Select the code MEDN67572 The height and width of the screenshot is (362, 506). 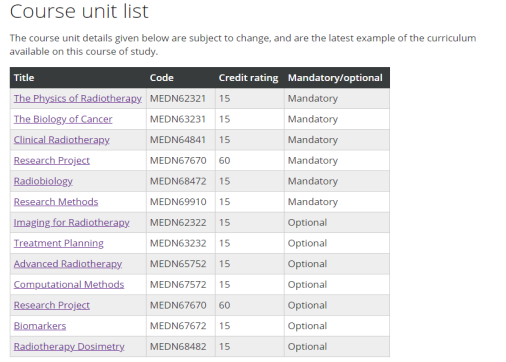178,285
